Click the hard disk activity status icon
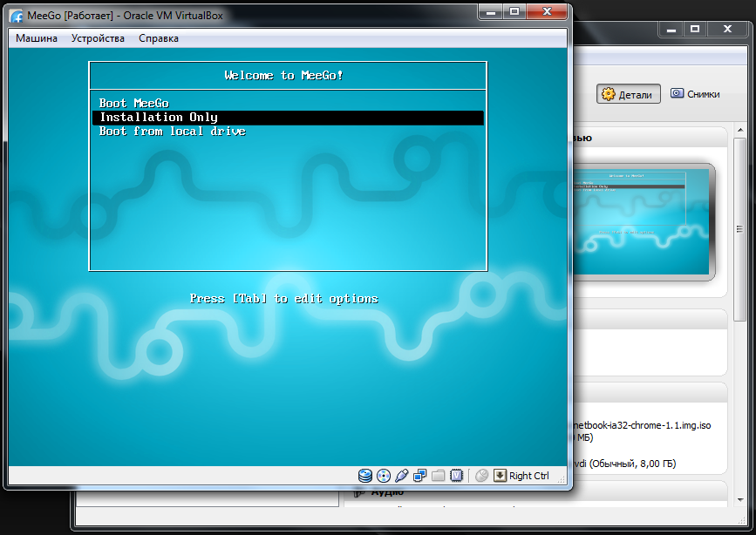 point(365,476)
